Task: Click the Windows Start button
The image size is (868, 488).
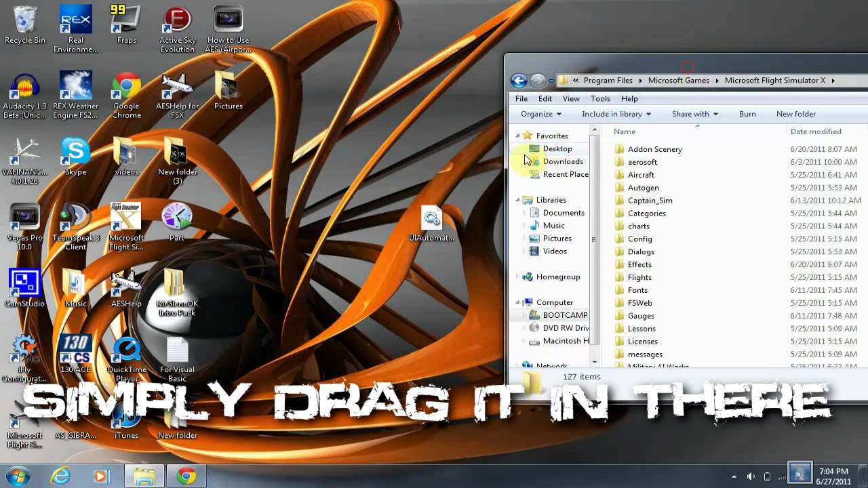Action: point(18,476)
